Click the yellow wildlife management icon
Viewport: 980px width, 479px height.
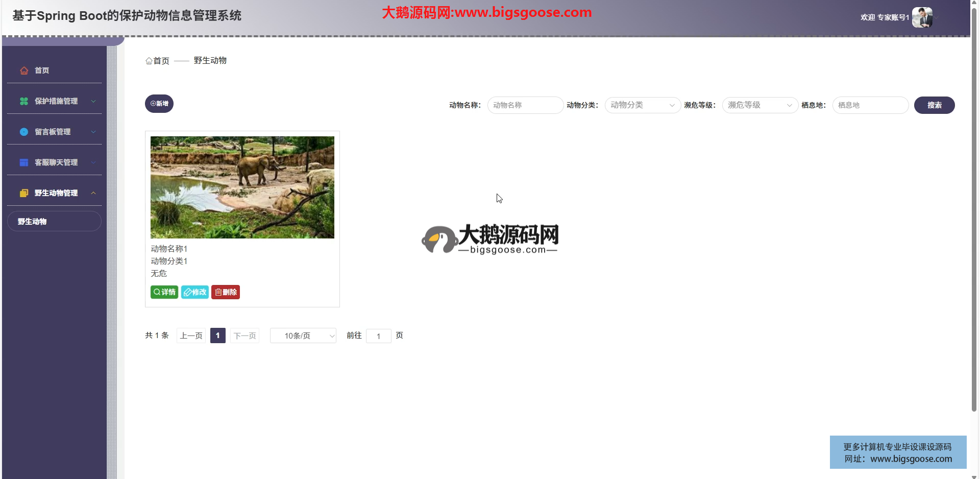(x=24, y=193)
